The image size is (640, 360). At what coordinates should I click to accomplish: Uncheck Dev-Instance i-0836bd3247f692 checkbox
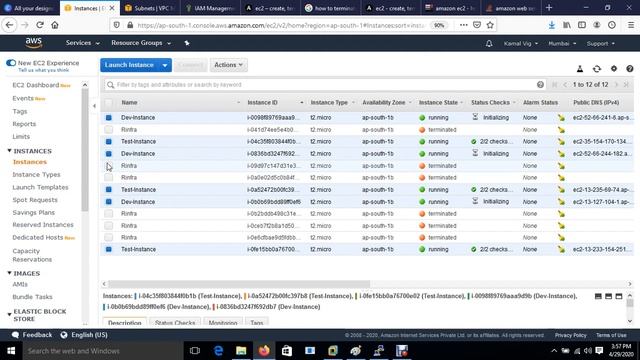pos(109,154)
